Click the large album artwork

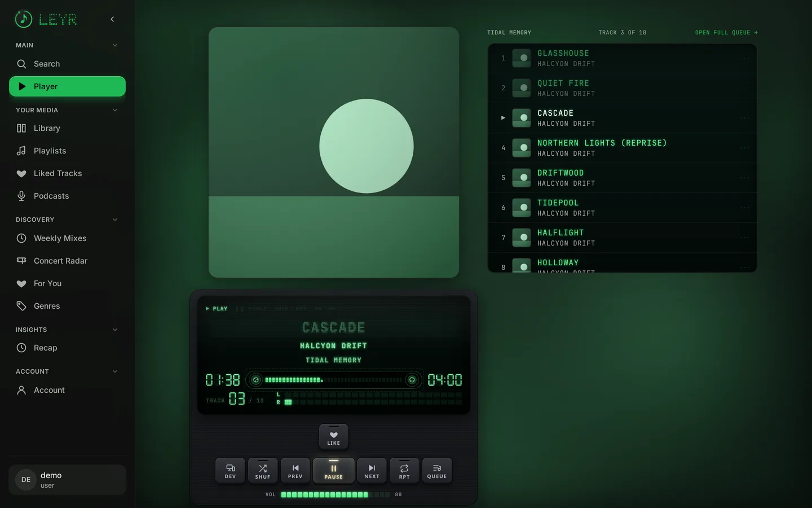point(334,152)
